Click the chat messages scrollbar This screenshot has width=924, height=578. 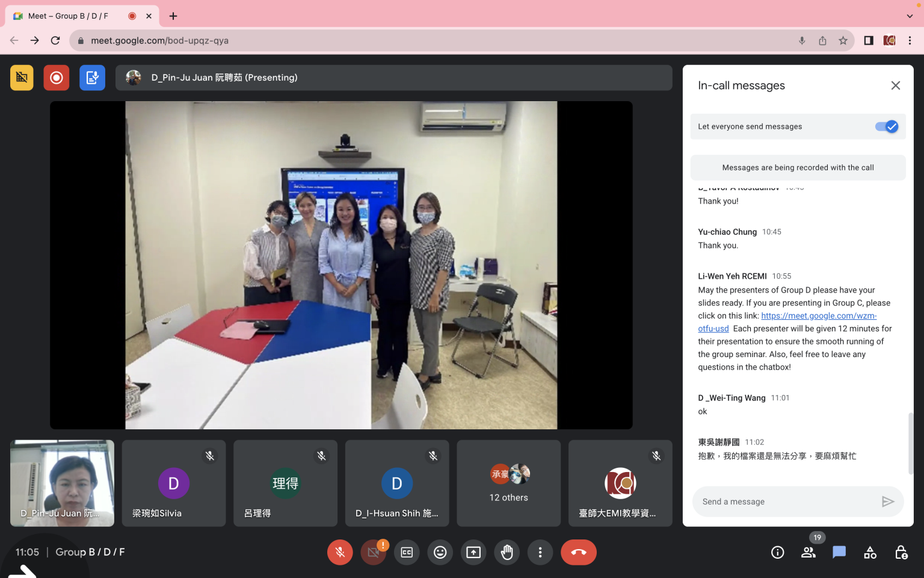(x=911, y=443)
